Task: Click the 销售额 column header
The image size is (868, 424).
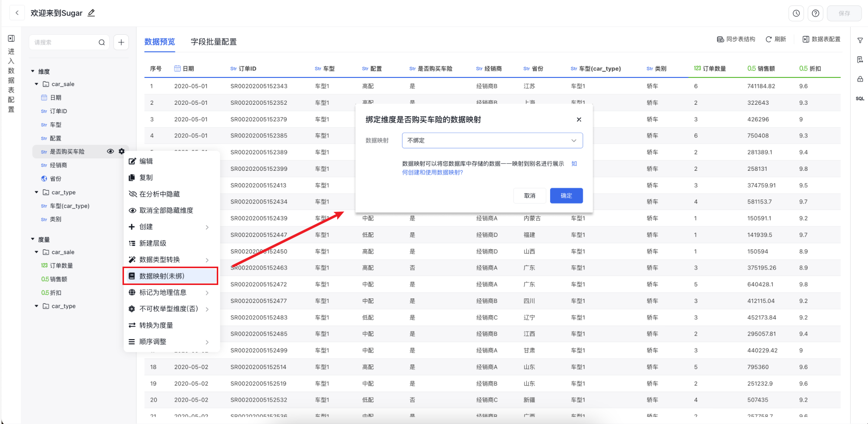Action: click(x=761, y=69)
